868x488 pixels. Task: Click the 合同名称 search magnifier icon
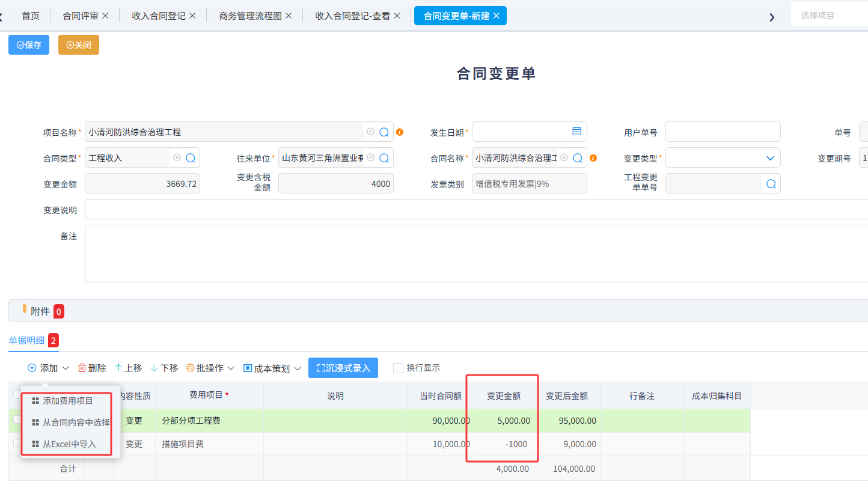click(578, 158)
